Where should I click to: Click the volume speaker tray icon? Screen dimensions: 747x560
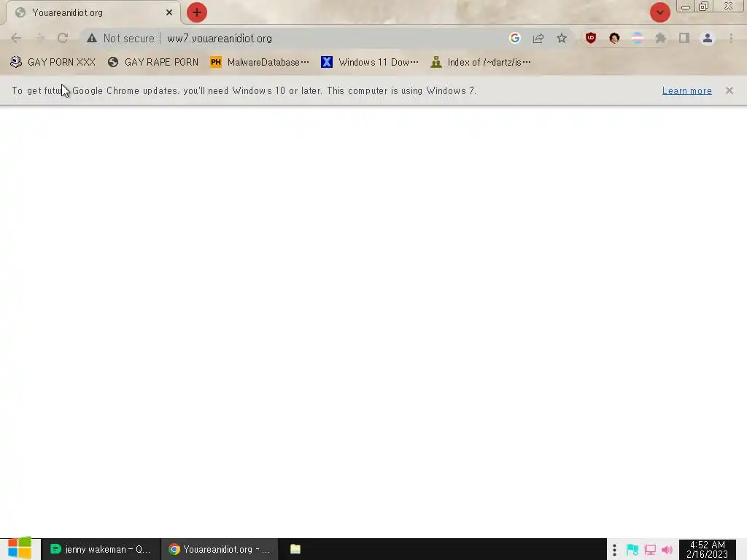(667, 550)
